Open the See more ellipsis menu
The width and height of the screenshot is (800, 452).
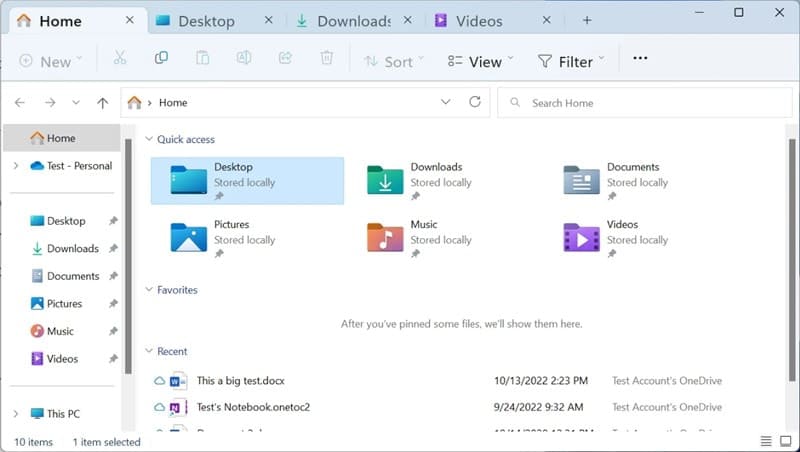tap(640, 58)
